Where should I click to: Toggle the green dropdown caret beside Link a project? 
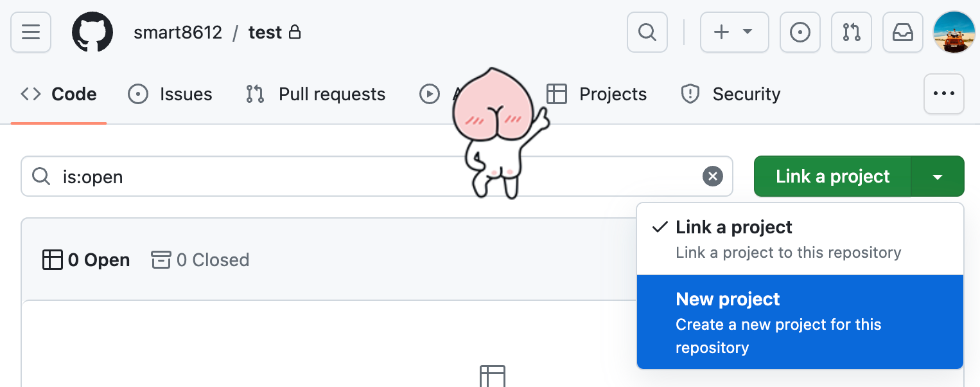[938, 176]
